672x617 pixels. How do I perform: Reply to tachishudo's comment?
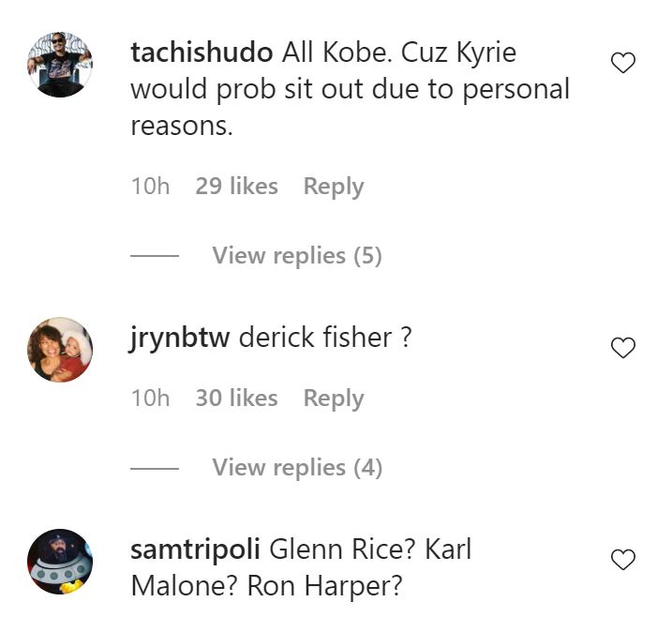click(333, 187)
